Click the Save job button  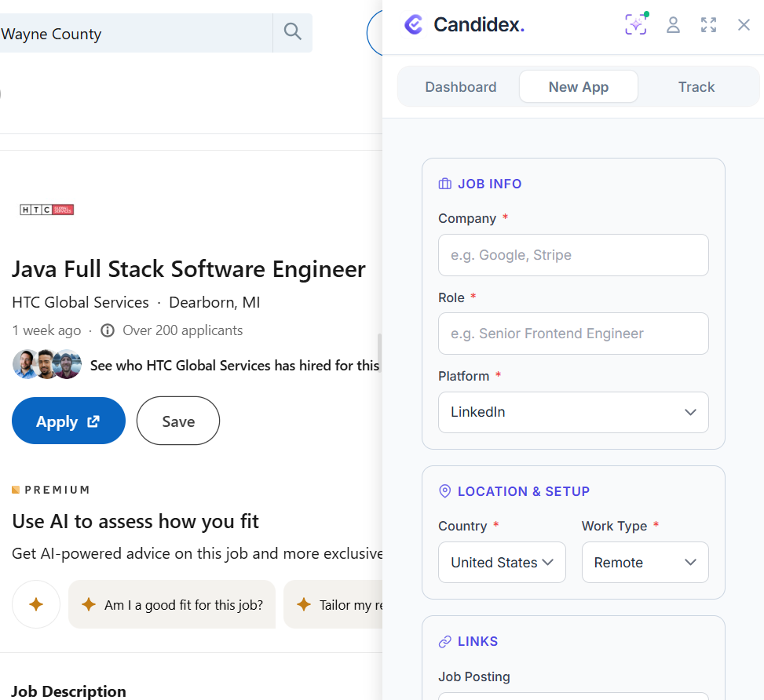coord(178,421)
